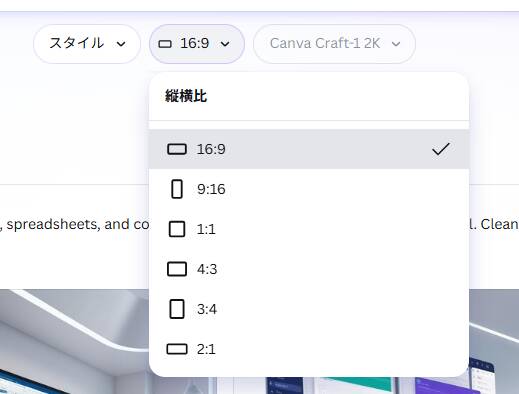The height and width of the screenshot is (394, 519).
Task: Choose the 3:4 aspect ratio option
Action: pos(309,309)
